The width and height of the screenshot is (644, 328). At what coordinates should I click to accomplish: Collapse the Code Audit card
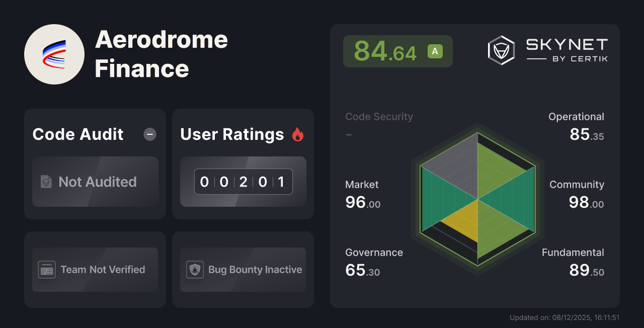pyautogui.click(x=149, y=134)
